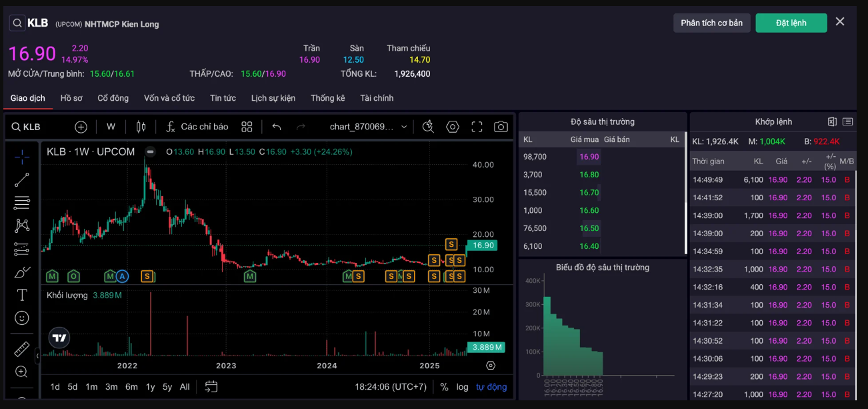Activate the zoom in tool
Screen dimensions: 868x409
22,372
